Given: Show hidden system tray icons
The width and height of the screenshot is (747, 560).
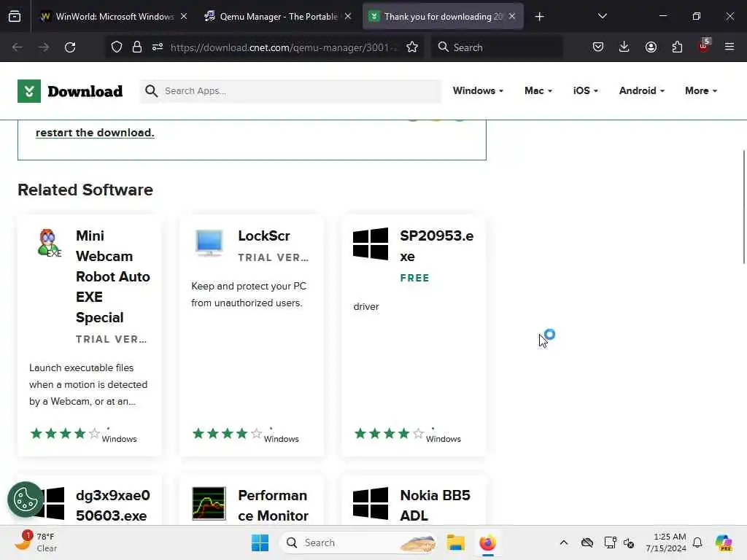Looking at the screenshot, I should [x=564, y=542].
